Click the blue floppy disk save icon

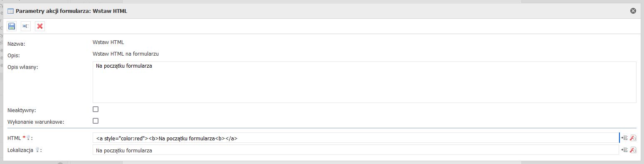[12, 27]
